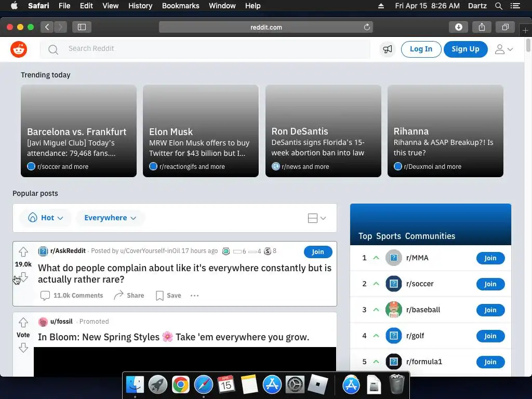Open the r/AskReddit subreddit link

68,251
